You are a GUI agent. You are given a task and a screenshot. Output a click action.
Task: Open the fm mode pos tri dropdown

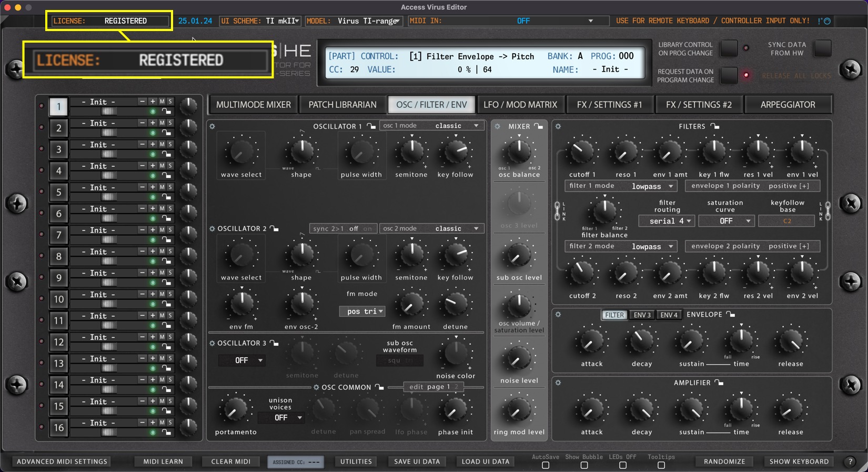pos(362,312)
